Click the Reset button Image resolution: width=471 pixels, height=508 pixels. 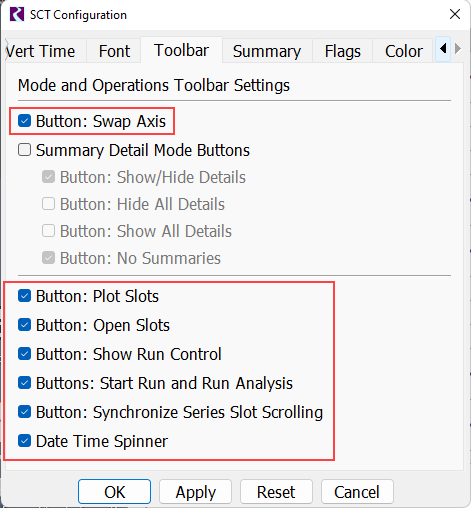(x=276, y=492)
